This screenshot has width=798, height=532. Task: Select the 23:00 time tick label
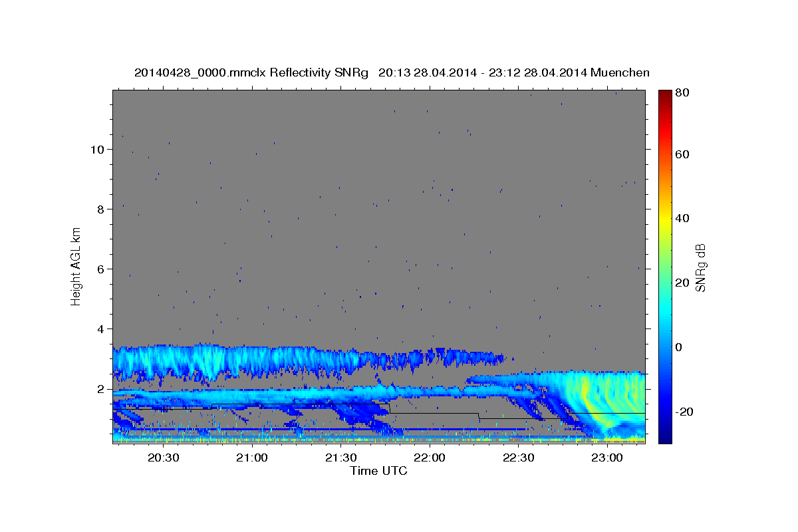point(607,458)
